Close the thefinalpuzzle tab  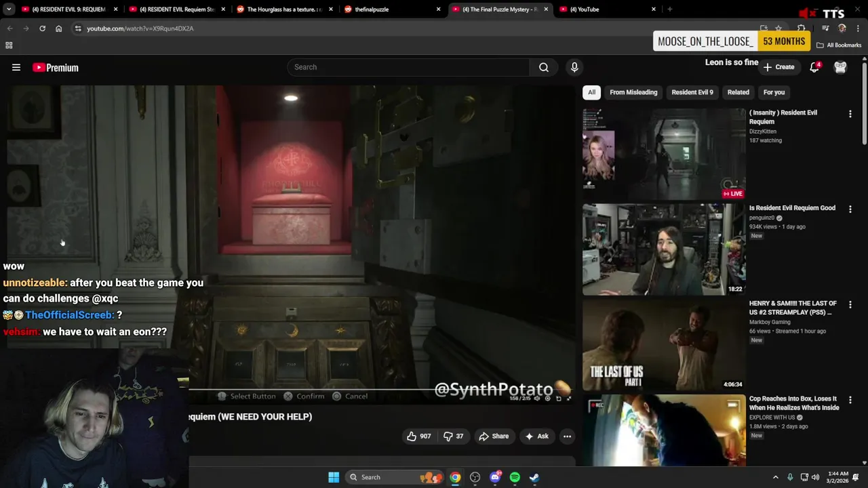(438, 9)
